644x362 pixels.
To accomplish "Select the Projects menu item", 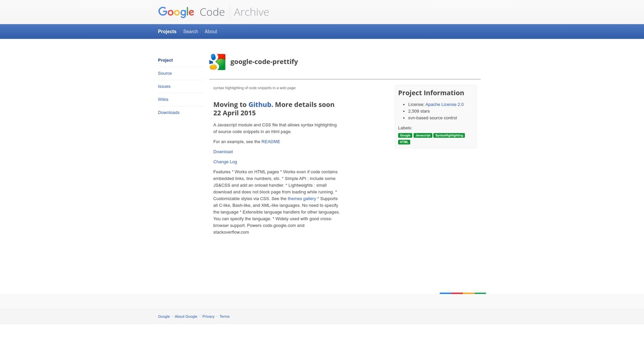I will 167,31.
